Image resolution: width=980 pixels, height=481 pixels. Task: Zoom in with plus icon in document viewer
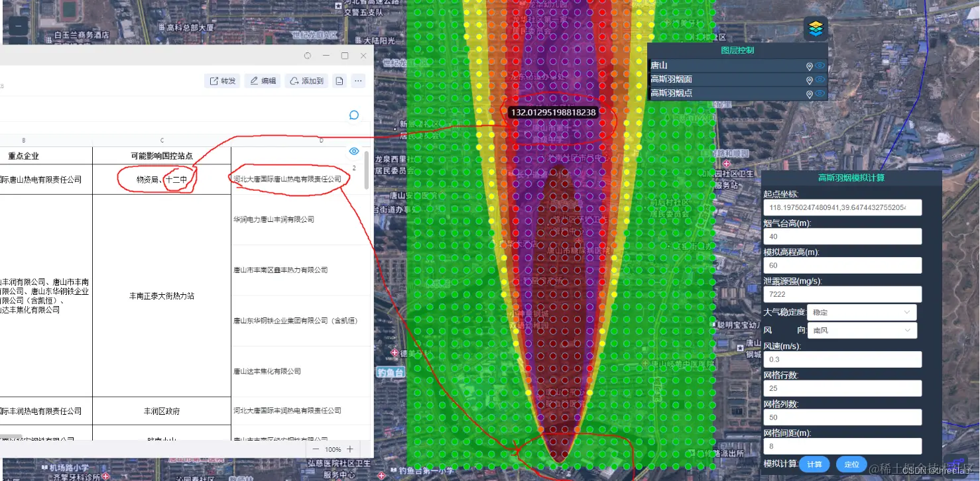[x=350, y=449]
